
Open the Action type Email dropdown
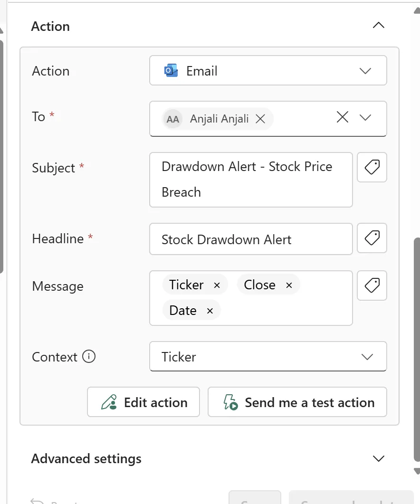268,71
